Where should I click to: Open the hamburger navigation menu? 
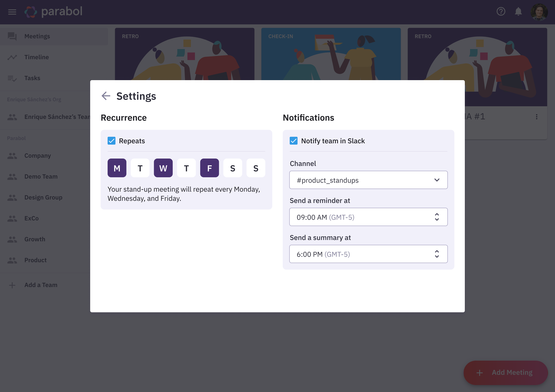point(12,12)
